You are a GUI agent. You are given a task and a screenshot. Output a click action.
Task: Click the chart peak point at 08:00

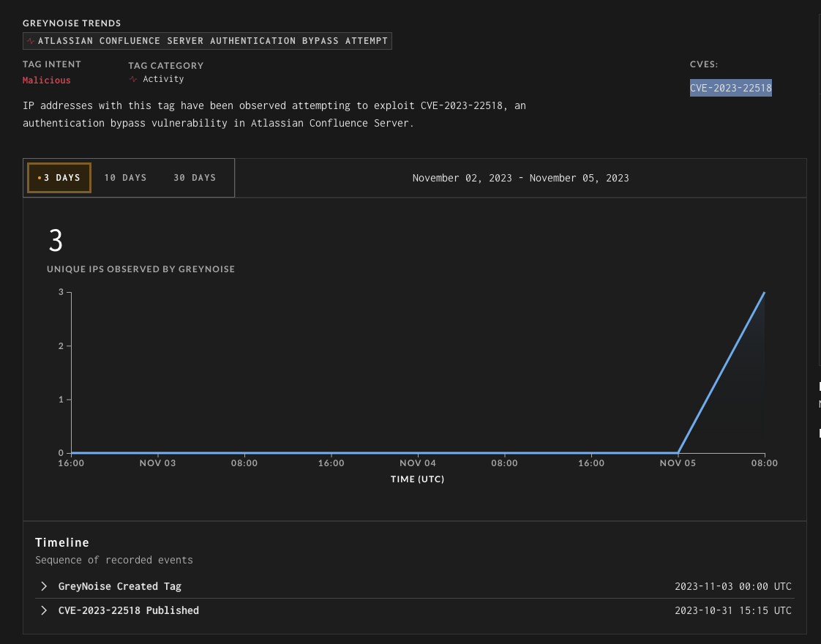pos(765,292)
